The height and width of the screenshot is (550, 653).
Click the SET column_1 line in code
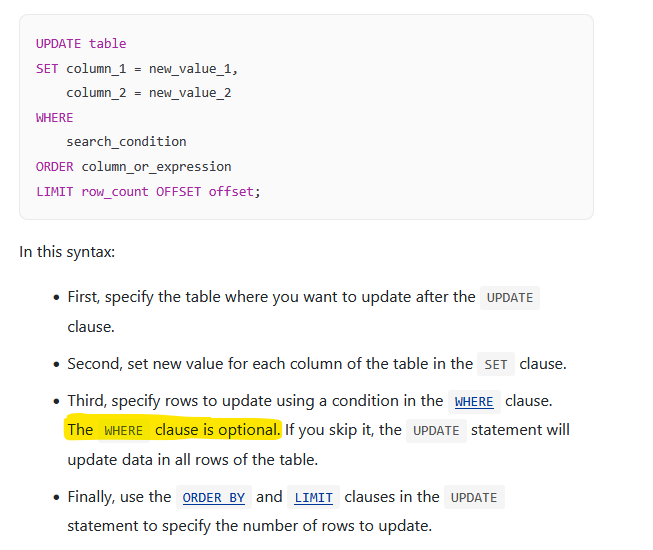tap(137, 69)
